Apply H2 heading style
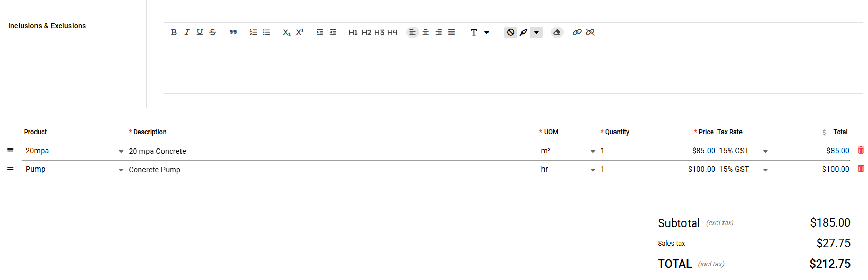This screenshot has height=280, width=868. [x=366, y=32]
